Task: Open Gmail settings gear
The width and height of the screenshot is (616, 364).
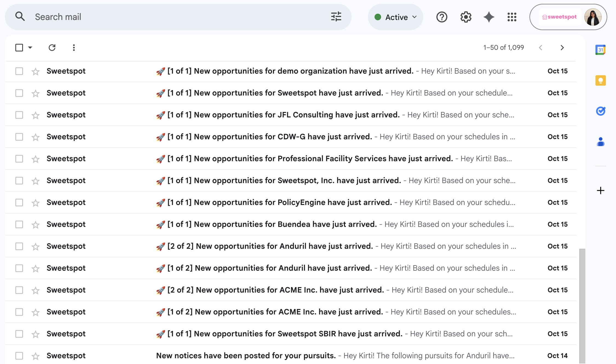Action: click(x=466, y=17)
